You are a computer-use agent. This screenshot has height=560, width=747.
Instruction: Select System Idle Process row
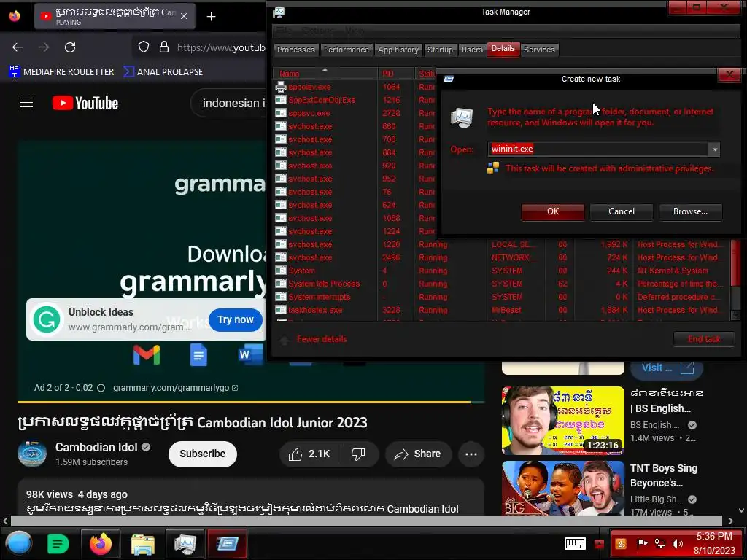click(500, 284)
